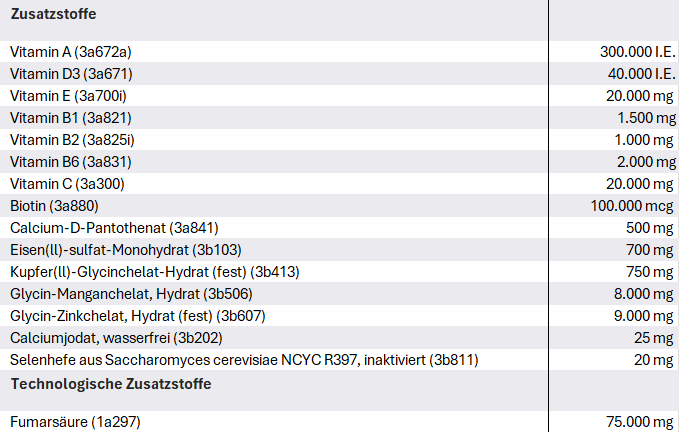Click the Calcium-D-Pantothenat (3a841) cell
Screen dimensions: 679x432
[x=114, y=228]
